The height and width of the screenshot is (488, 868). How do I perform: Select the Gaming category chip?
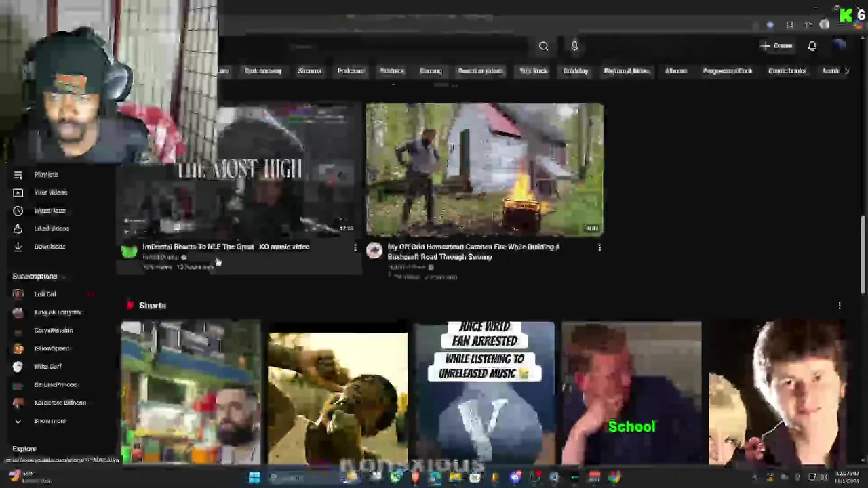point(431,70)
